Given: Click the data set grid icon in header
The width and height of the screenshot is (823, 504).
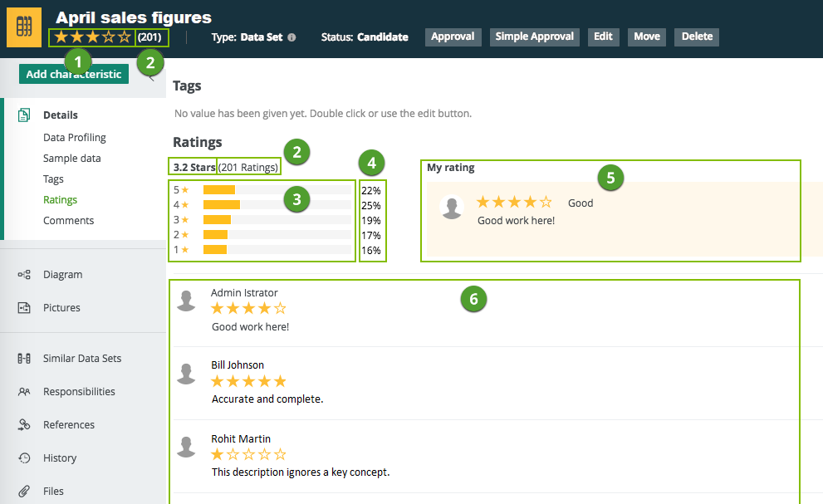Looking at the screenshot, I should pyautogui.click(x=24, y=27).
